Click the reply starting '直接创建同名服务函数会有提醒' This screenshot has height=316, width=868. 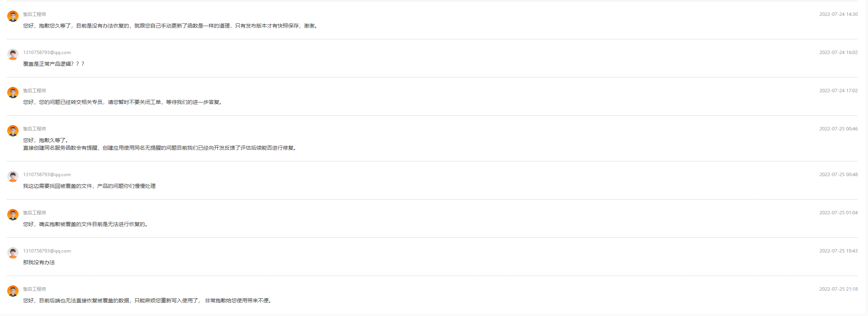tap(159, 148)
